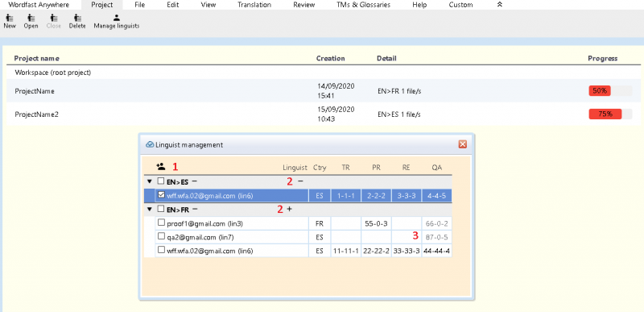Uncheck wff.wfa.02@gmail.com under EN>ES
The width and height of the screenshot is (644, 312).
point(162,195)
